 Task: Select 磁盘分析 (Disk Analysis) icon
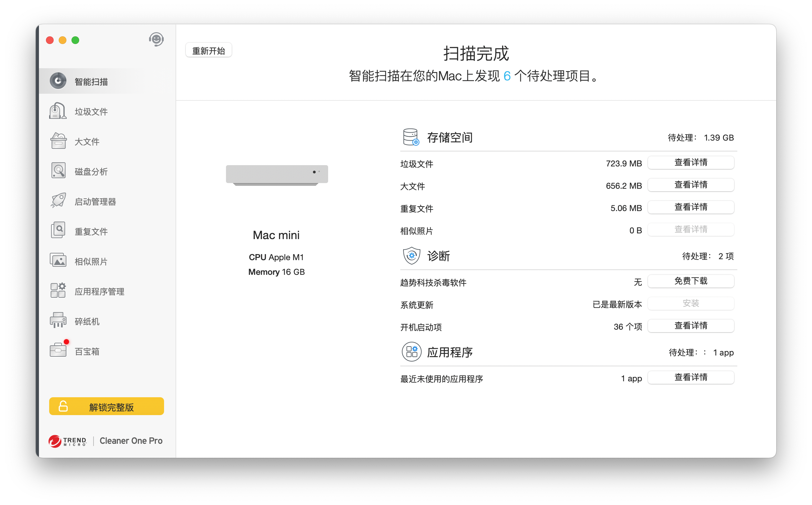pos(57,171)
